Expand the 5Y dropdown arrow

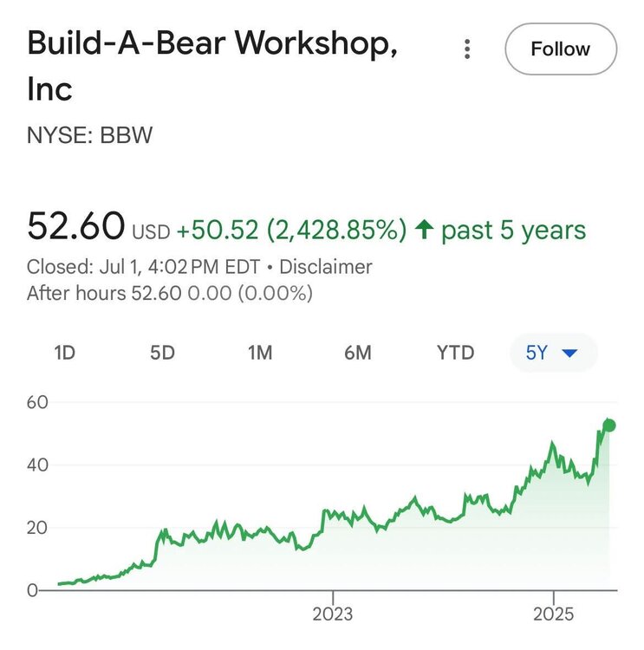click(569, 354)
